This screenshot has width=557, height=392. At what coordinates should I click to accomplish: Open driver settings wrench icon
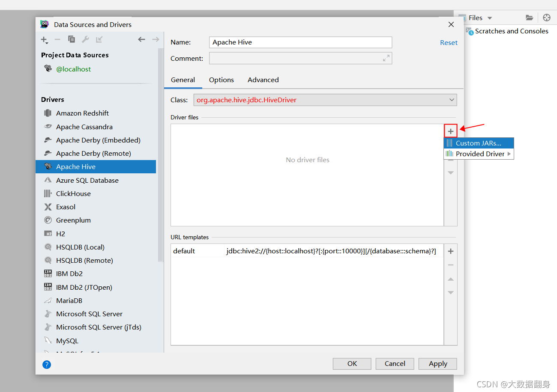click(85, 39)
